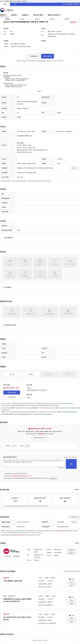The width and height of the screenshot is (80, 644).
Task: Select the 기업 tab at top
Action: tap(15, 4)
